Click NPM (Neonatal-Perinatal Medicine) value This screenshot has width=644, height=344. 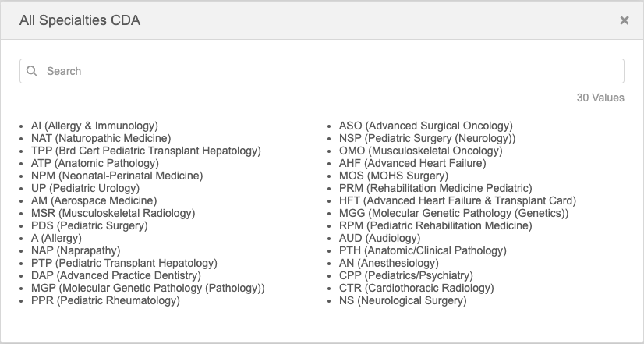pyautogui.click(x=117, y=176)
